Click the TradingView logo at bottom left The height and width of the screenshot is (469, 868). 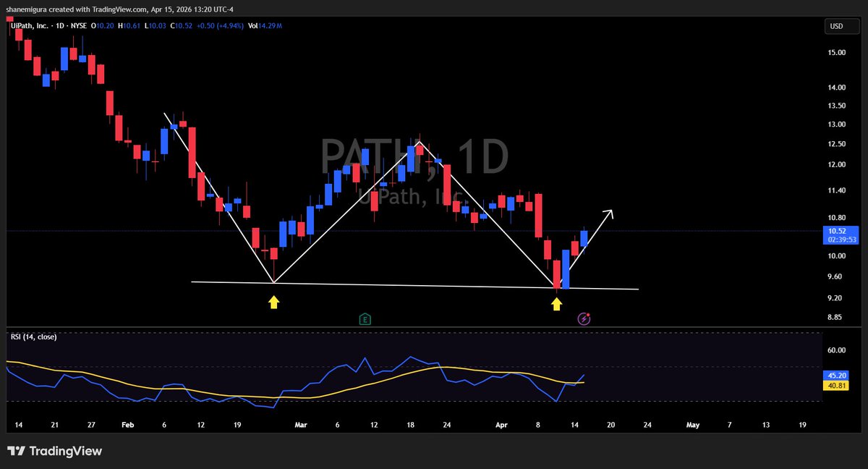(x=55, y=452)
